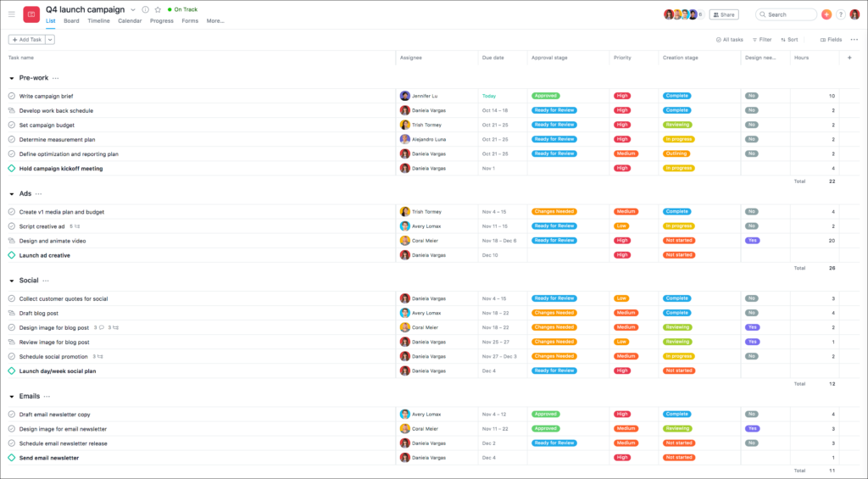This screenshot has width=868, height=479.
Task: Switch to the Timeline tab
Action: [98, 21]
